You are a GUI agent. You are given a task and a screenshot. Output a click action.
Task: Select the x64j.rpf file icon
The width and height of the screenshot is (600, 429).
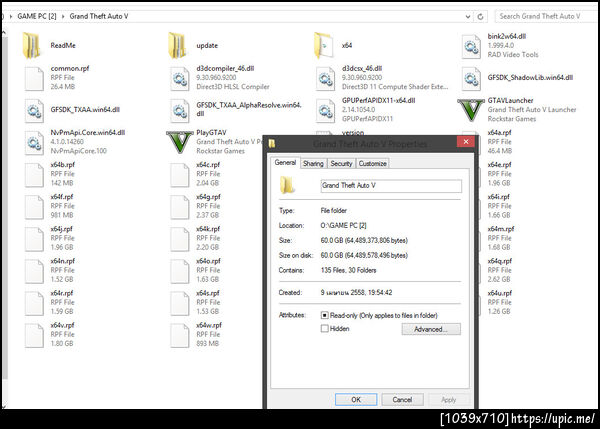[x=34, y=239]
